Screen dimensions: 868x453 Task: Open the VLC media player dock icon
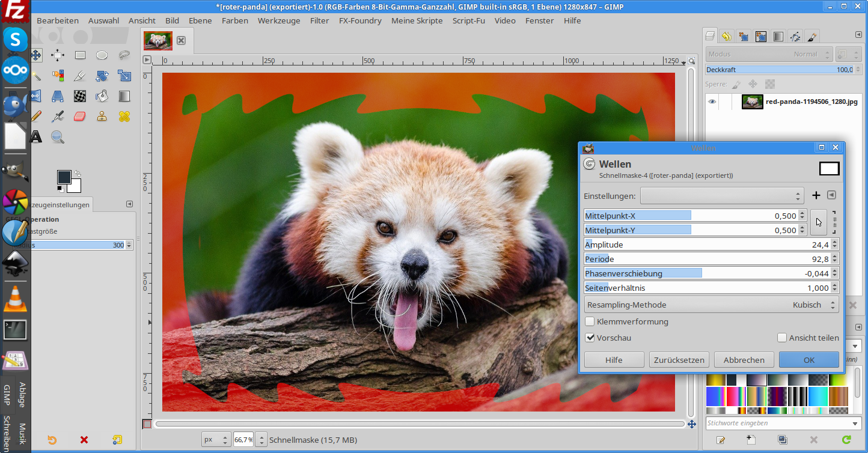(15, 299)
